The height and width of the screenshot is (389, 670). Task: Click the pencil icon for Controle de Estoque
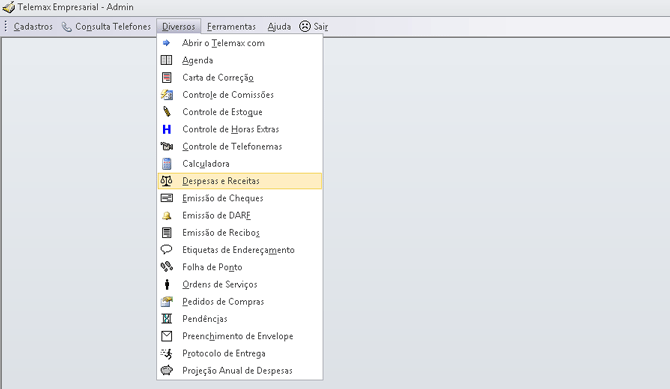167,112
